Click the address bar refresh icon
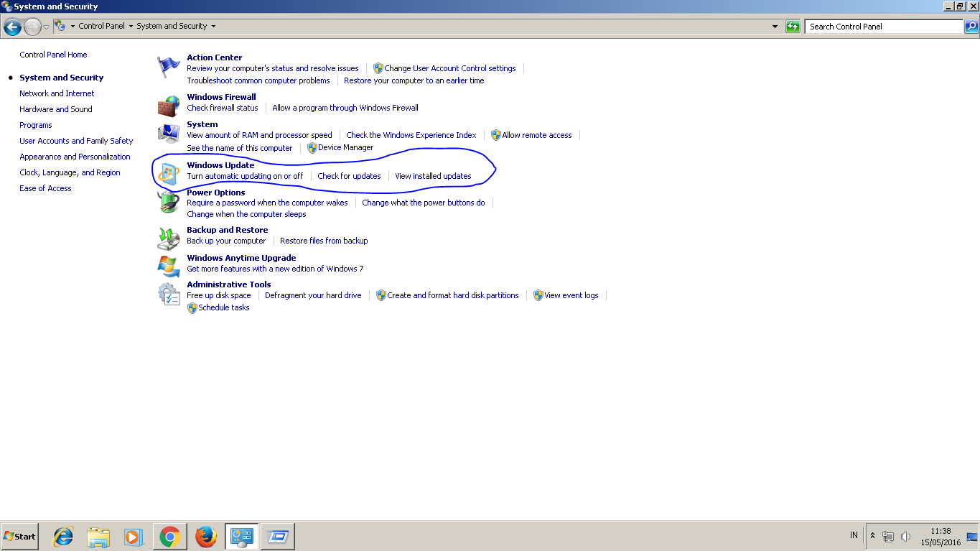Viewport: 980px width, 551px height. 793,27
